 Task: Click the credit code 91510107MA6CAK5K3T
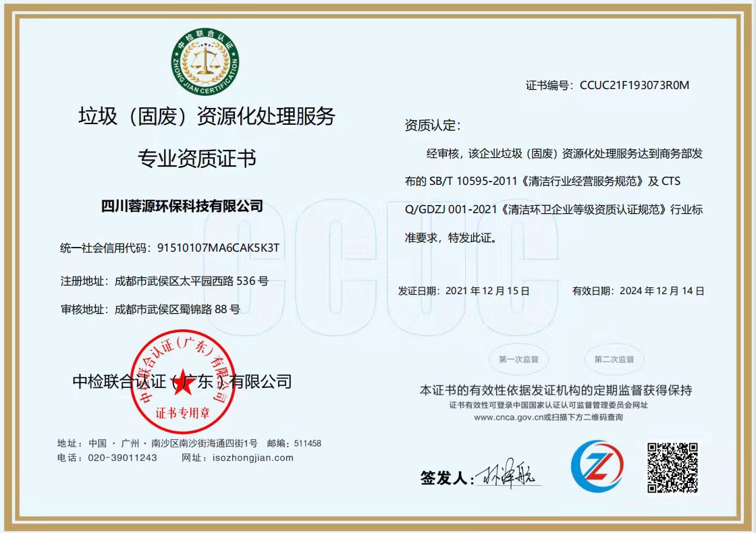coord(218,248)
